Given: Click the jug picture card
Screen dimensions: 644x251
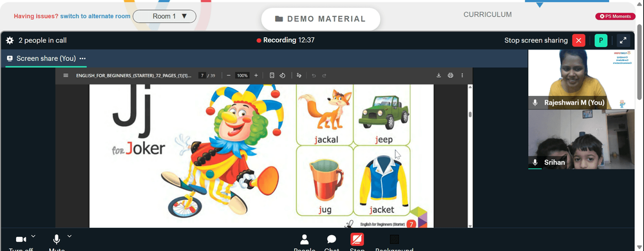Looking at the screenshot, I should point(325,181).
